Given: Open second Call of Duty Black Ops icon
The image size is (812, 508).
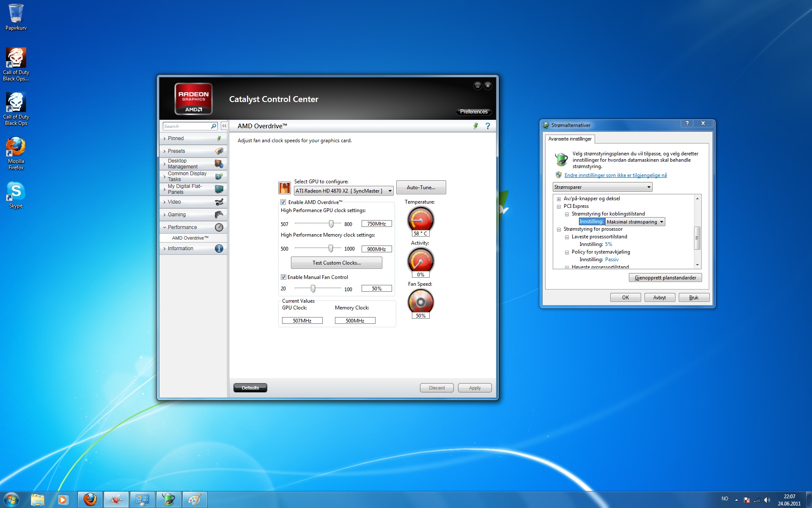Looking at the screenshot, I should coord(16,109).
